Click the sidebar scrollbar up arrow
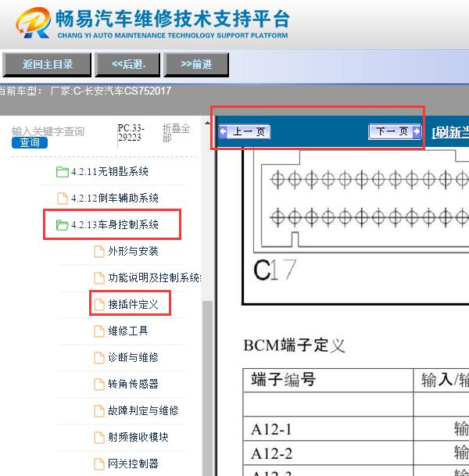Image resolution: width=469 pixels, height=476 pixels. (x=207, y=123)
